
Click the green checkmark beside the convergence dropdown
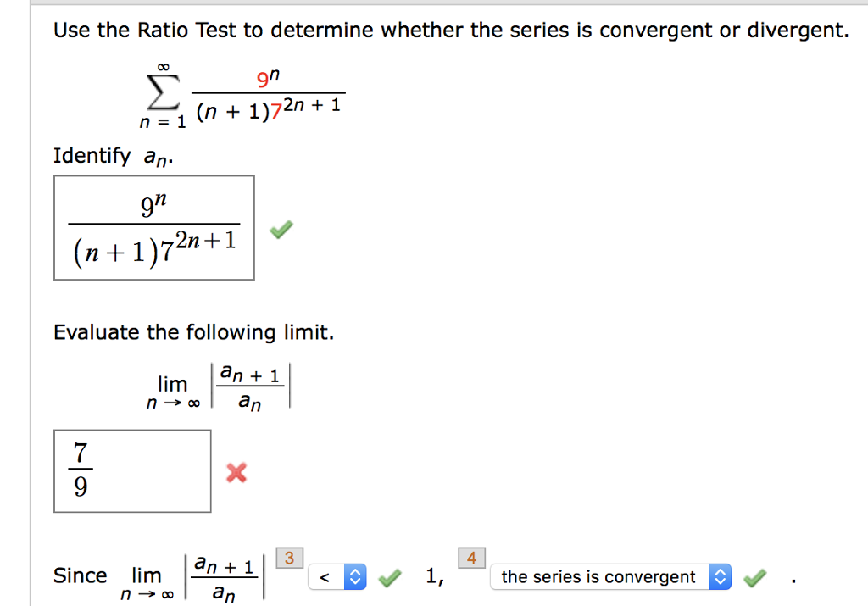tap(754, 576)
